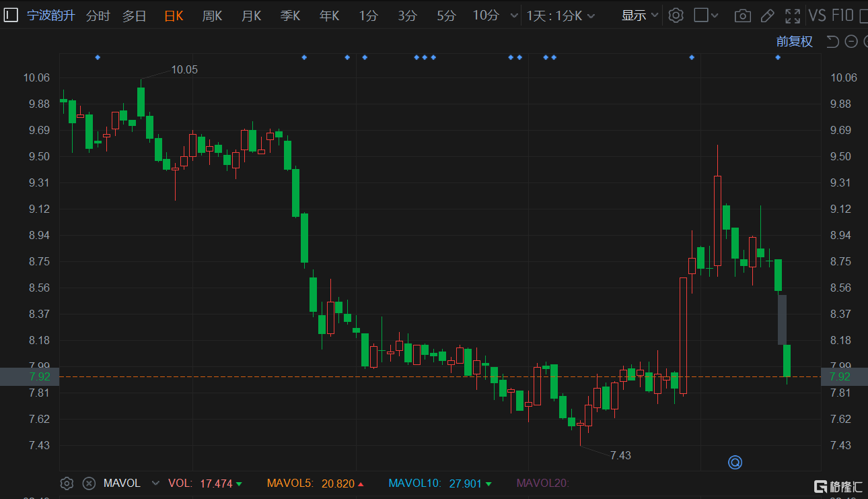This screenshot has width=868, height=499.
Task: Take a chart screenshot with camera icon
Action: [x=742, y=15]
